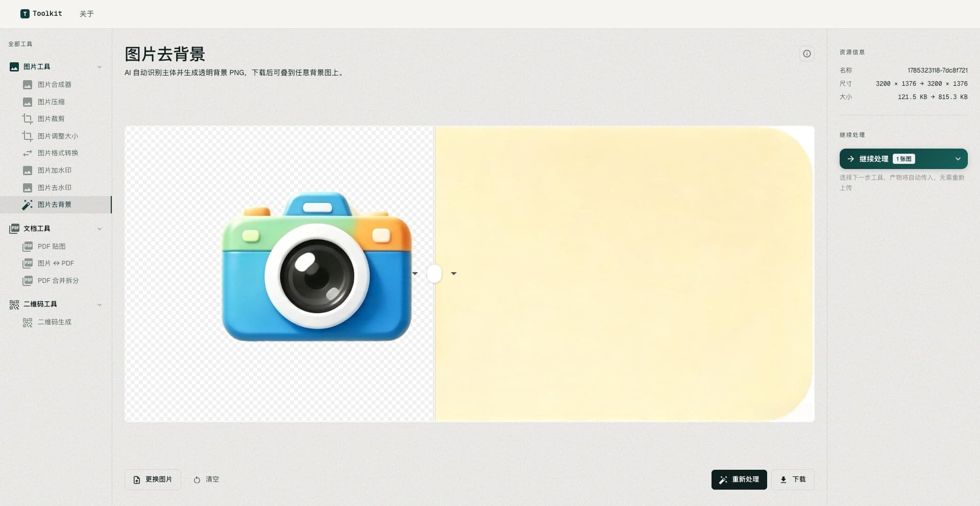The image size is (980, 506).
Task: Click the 图片去水印 icon
Action: coord(28,187)
